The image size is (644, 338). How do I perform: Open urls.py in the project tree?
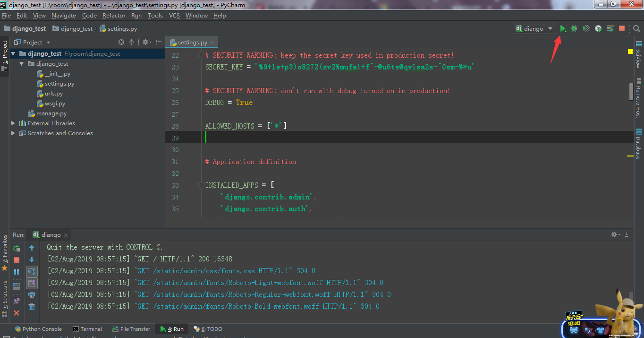[x=50, y=94]
